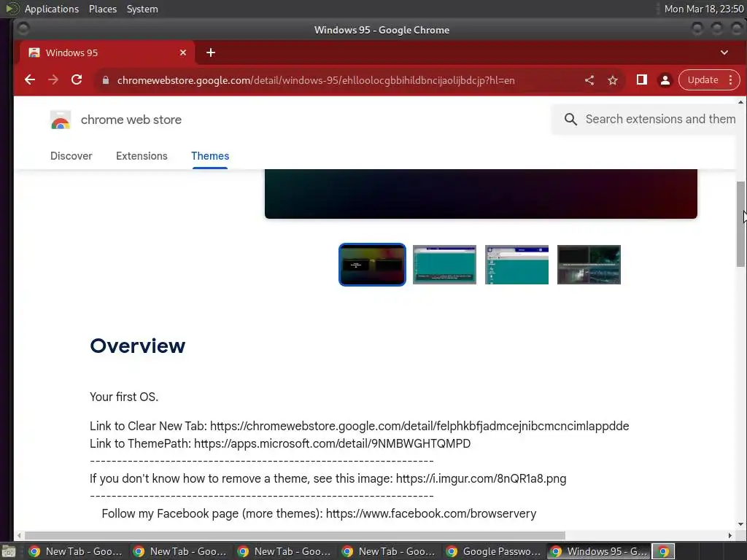Open the ThemePath Microsoft apps link
747x560 pixels.
click(x=332, y=443)
